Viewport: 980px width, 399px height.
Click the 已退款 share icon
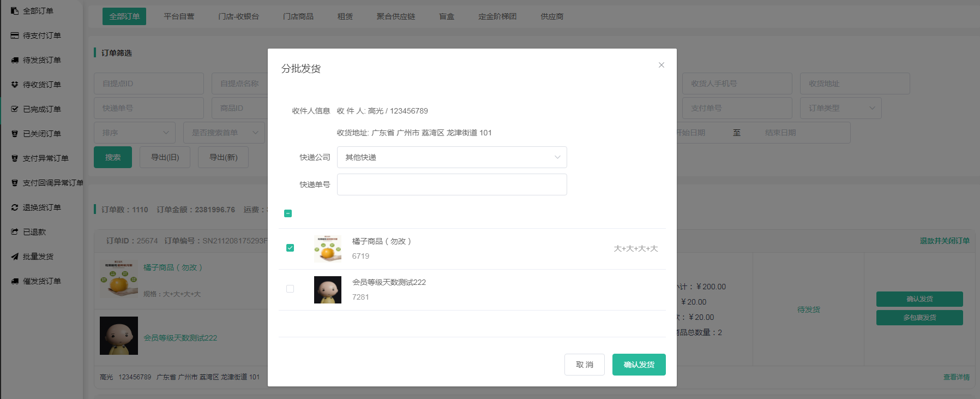click(15, 232)
